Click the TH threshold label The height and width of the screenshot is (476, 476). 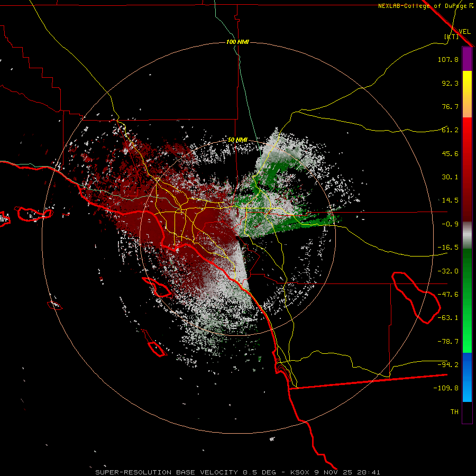click(x=454, y=412)
